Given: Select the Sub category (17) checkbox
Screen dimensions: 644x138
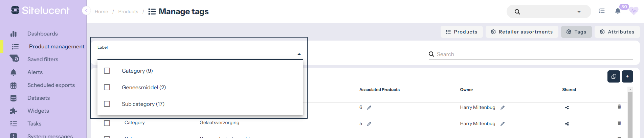Looking at the screenshot, I should tap(107, 104).
